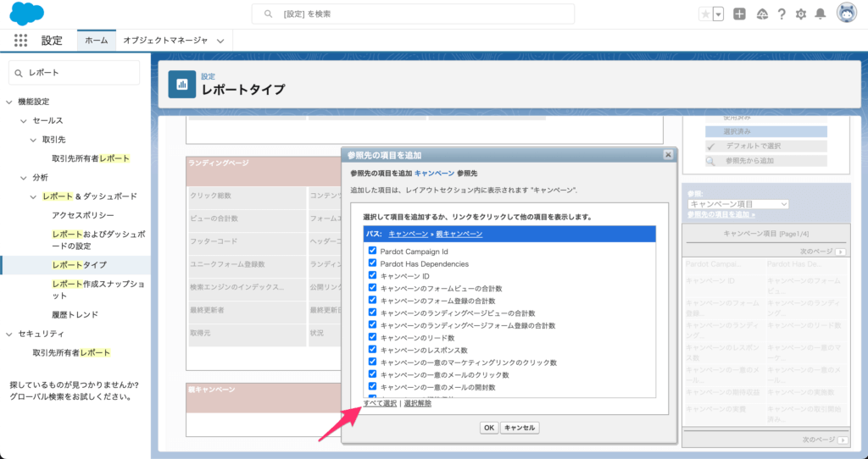Uncheck キャンペーンのレスポンス数 checkbox
The width and height of the screenshot is (868, 459).
pos(373,350)
